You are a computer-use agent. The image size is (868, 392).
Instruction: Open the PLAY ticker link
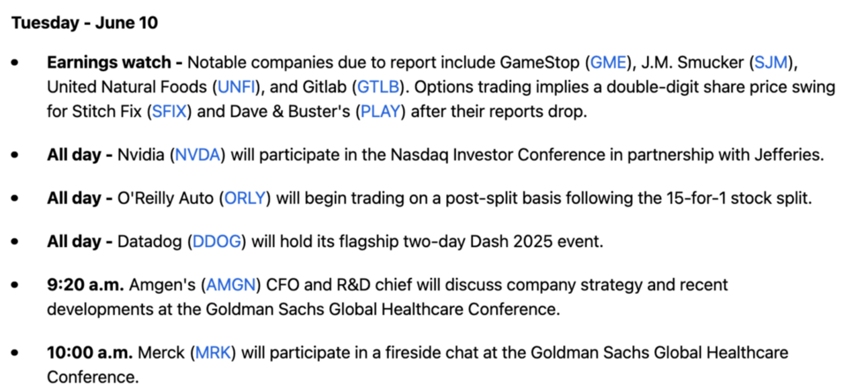[x=384, y=111]
